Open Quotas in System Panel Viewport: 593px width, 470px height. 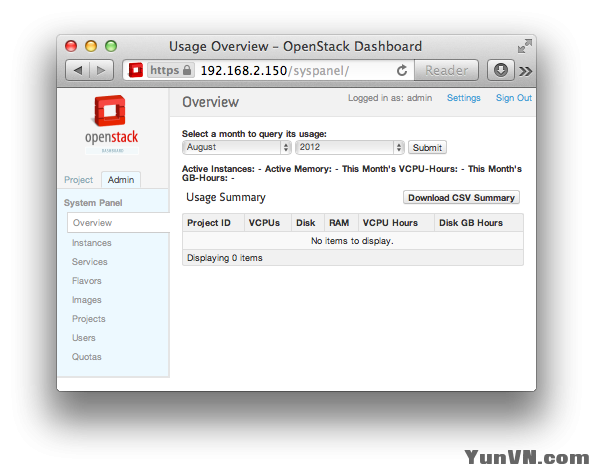pos(87,357)
